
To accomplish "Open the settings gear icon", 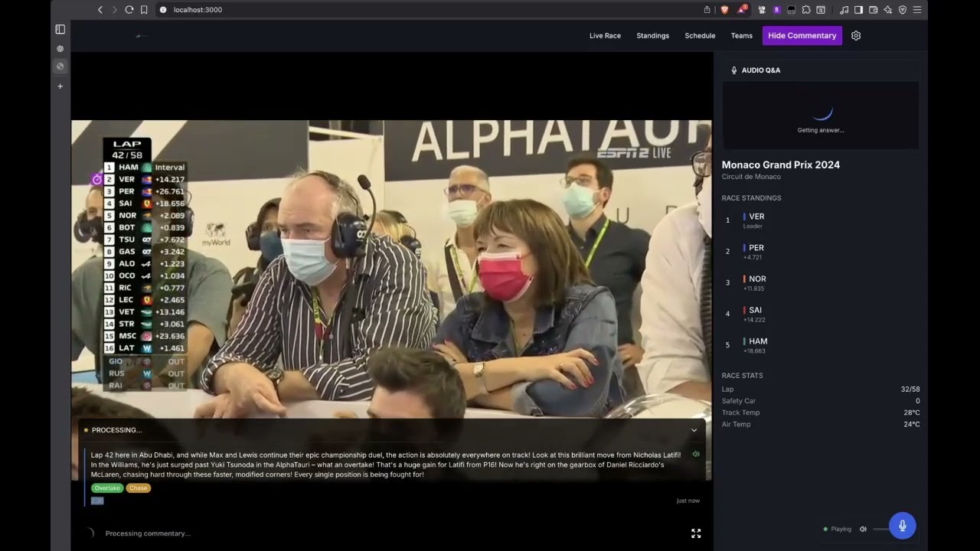I will coord(856,36).
